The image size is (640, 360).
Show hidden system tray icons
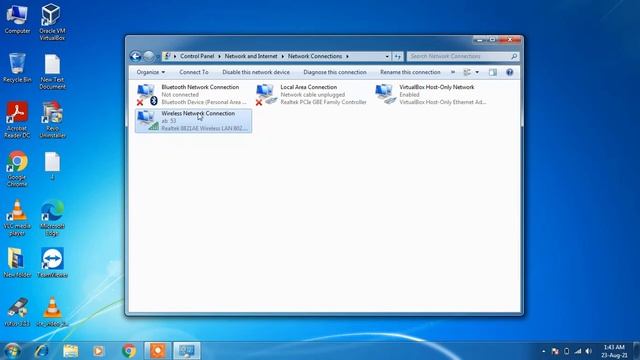pos(544,351)
